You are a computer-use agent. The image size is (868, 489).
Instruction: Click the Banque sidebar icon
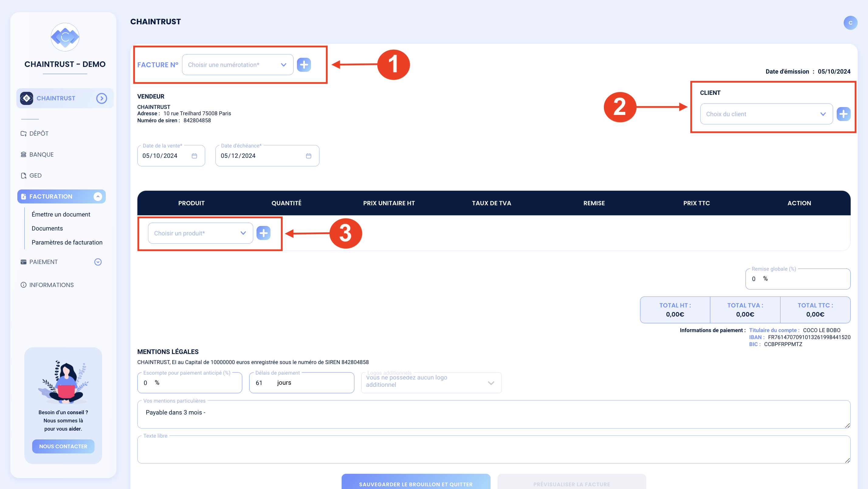(23, 154)
